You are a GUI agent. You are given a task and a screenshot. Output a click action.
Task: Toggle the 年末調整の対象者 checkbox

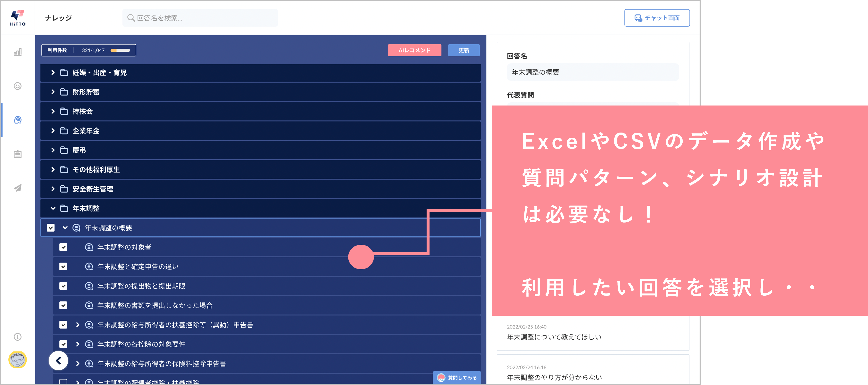tap(63, 247)
